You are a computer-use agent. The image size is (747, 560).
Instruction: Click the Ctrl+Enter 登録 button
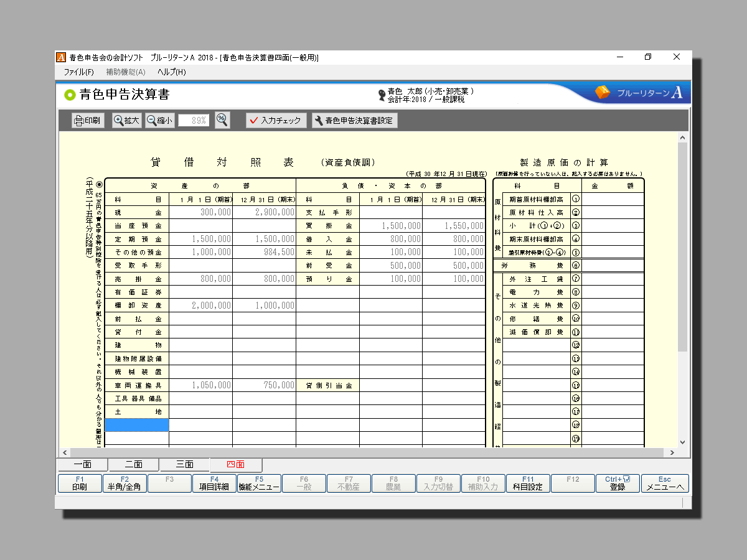pyautogui.click(x=618, y=483)
